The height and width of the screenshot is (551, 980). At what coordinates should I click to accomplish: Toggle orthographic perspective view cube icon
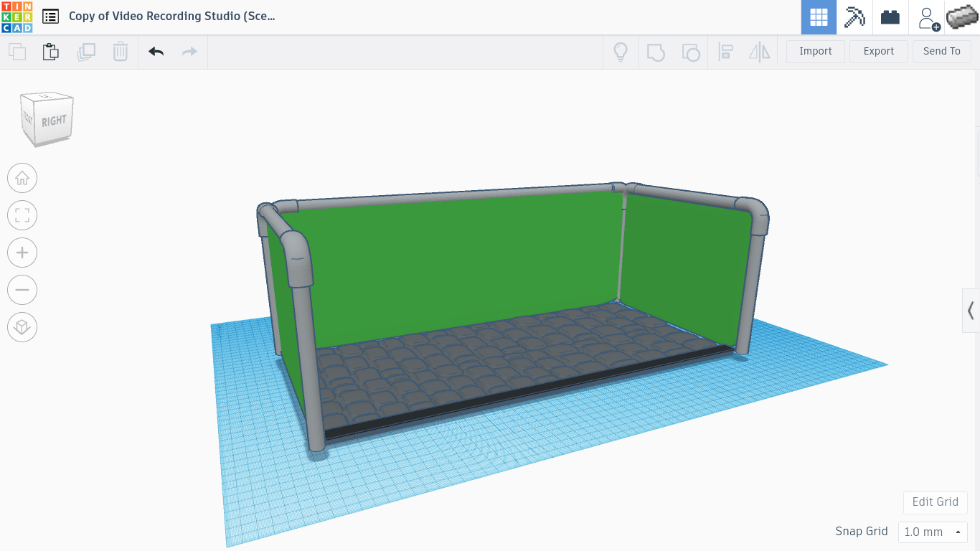(x=22, y=327)
